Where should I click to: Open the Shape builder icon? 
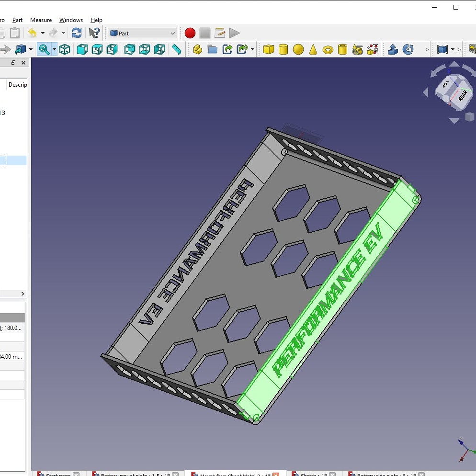[x=373, y=49]
